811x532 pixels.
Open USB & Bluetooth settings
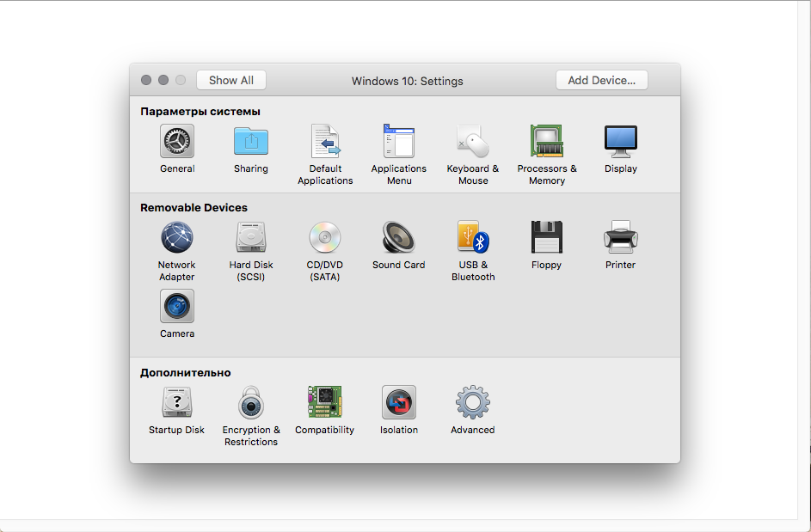point(473,237)
